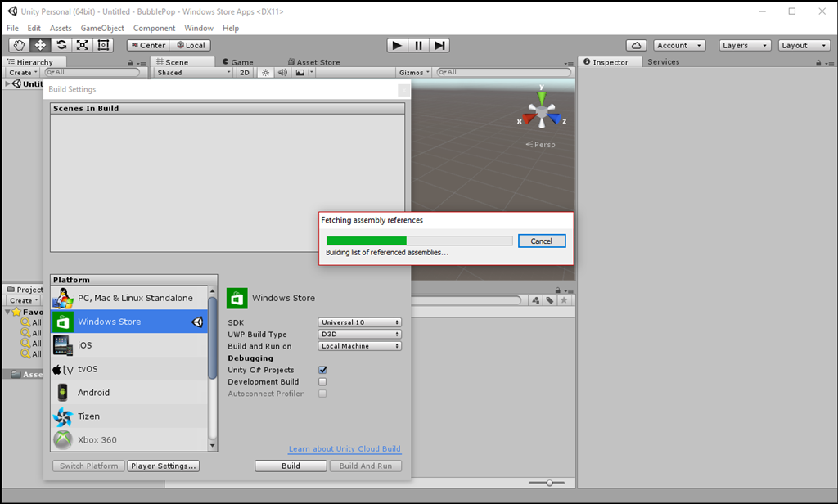The width and height of the screenshot is (838, 504).
Task: Open the Account dropdown
Action: (679, 46)
